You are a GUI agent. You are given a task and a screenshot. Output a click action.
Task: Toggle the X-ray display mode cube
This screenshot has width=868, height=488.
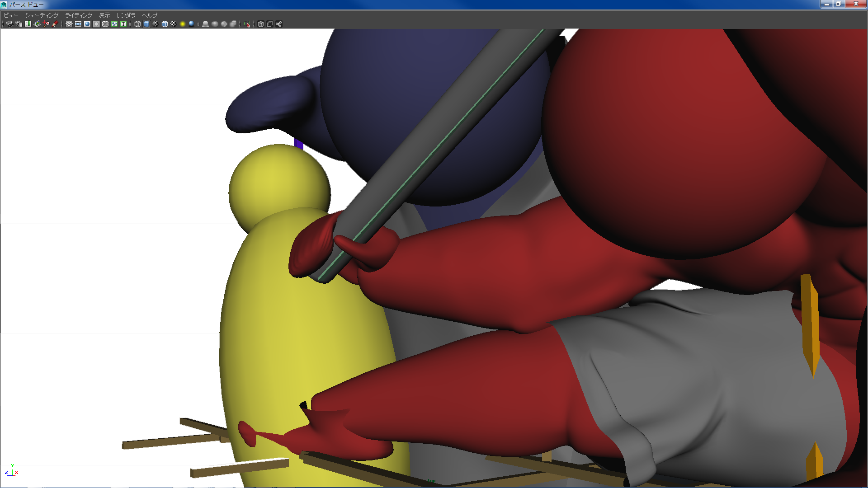(260, 24)
